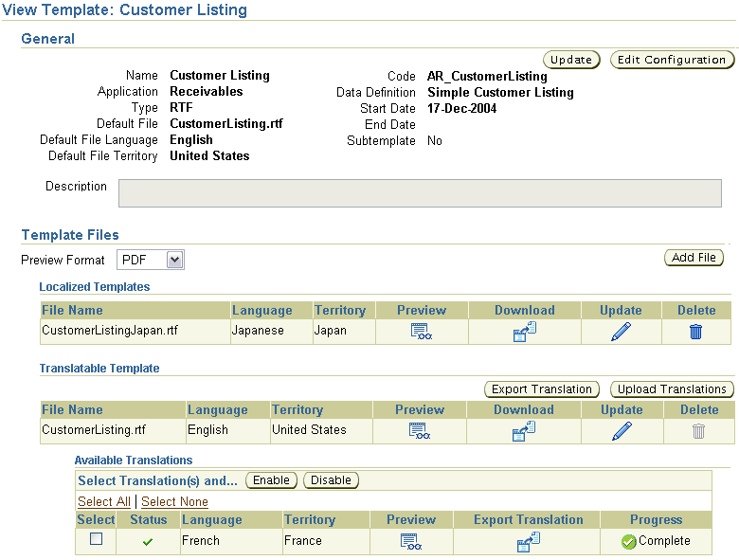Click the Select All link
This screenshot has width=739, height=560.
pyautogui.click(x=103, y=501)
